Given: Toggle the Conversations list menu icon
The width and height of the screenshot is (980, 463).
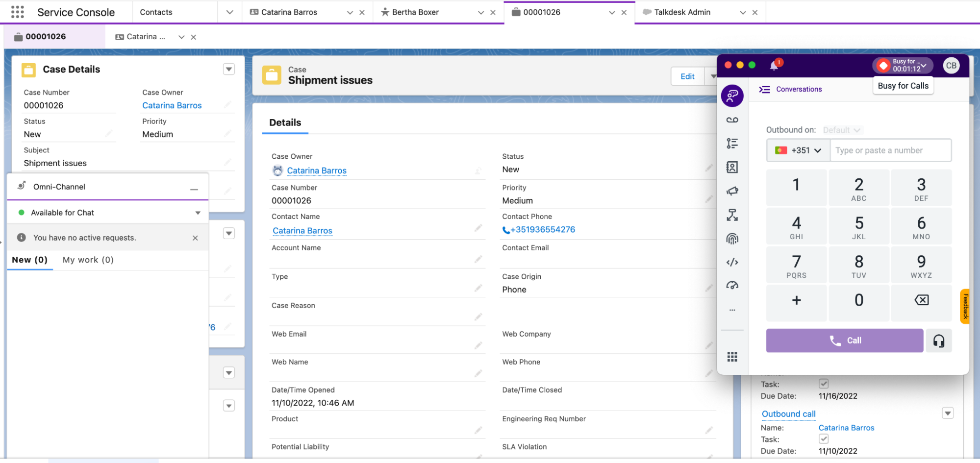Looking at the screenshot, I should [764, 89].
